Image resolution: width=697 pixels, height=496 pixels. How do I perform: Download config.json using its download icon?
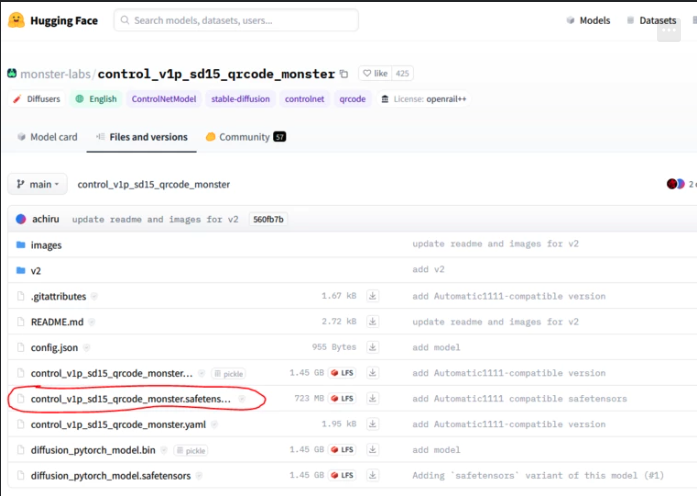tap(373, 347)
